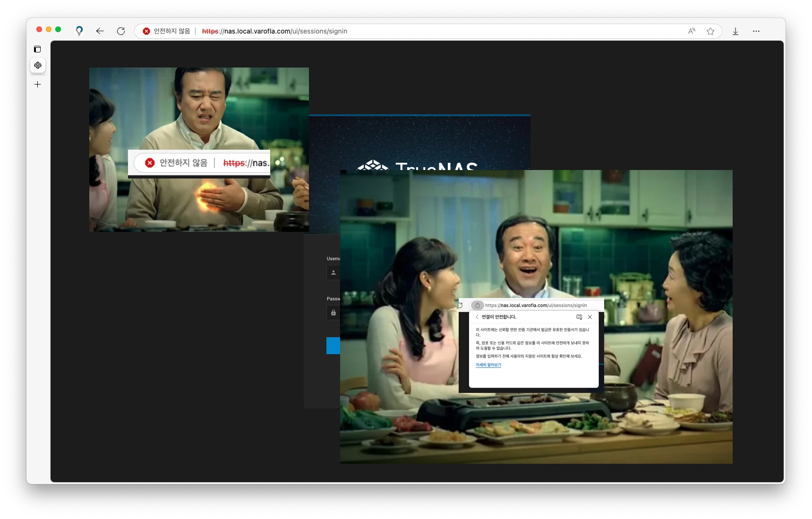Screen dimensions: 812x519
Task: Open the Read Aloud icon in address bar
Action: point(692,31)
